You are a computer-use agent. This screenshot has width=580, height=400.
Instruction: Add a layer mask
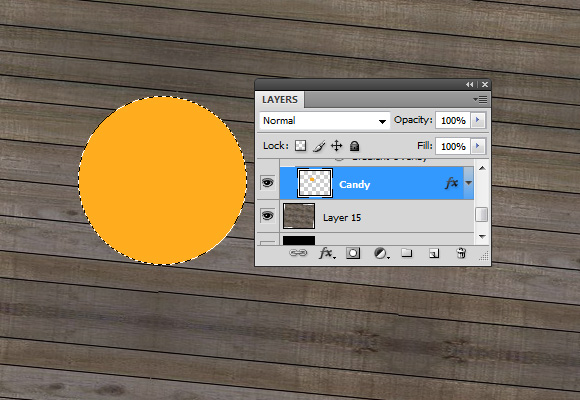pos(353,253)
